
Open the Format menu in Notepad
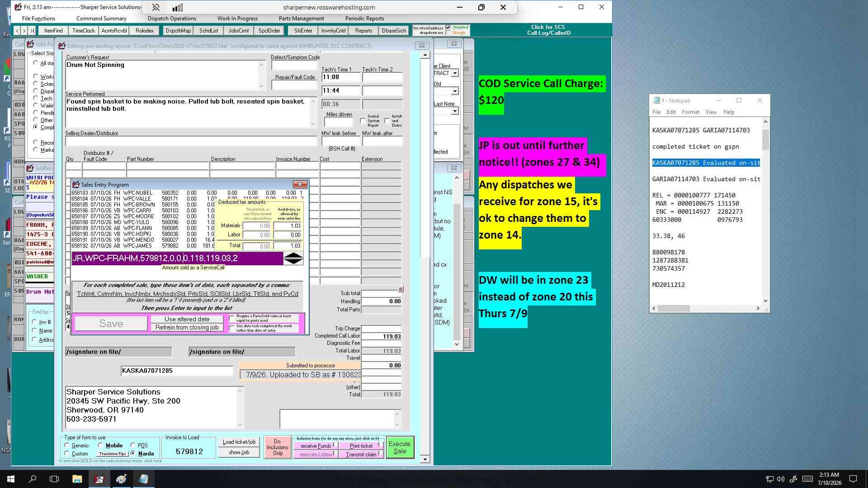[690, 112]
